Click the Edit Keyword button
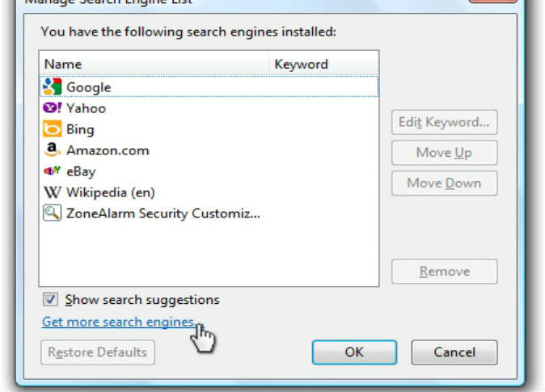Screen dimensions: 545x392 (444, 122)
